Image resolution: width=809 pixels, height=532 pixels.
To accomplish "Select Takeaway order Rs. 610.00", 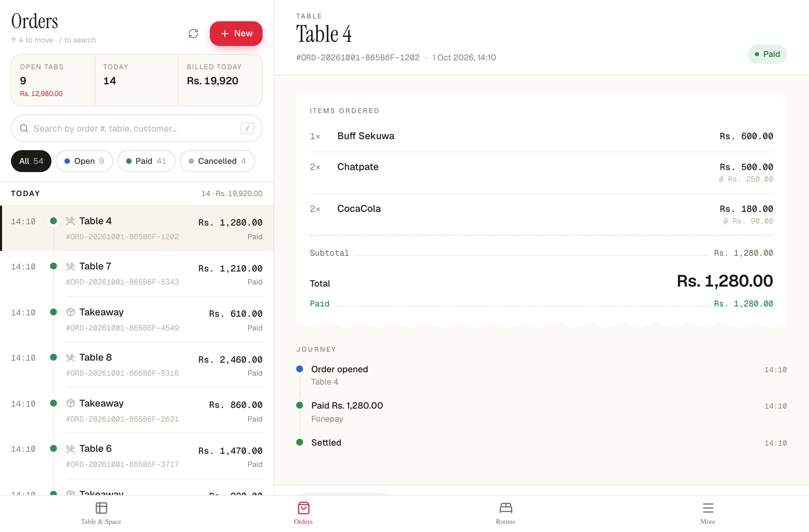I will (x=137, y=319).
